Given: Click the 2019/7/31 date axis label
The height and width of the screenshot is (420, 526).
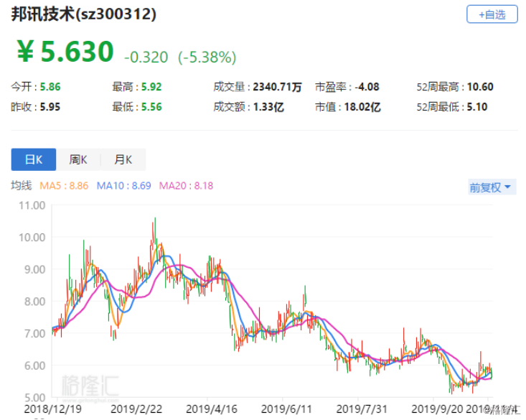Looking at the screenshot, I should tap(362, 409).
